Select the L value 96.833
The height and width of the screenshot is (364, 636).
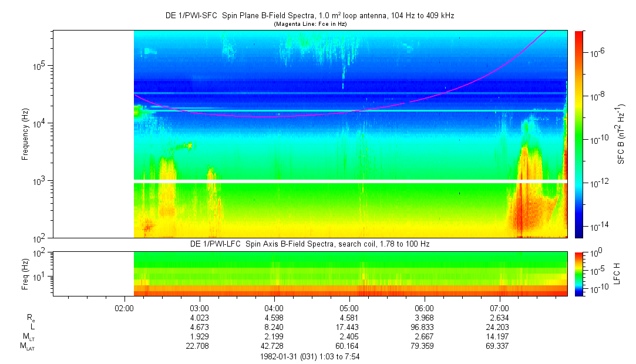click(x=424, y=326)
